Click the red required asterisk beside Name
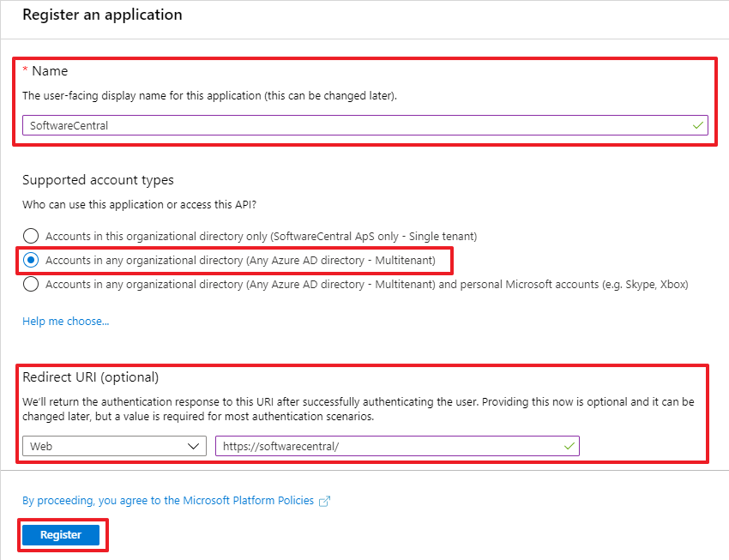The image size is (729, 560). [26, 70]
